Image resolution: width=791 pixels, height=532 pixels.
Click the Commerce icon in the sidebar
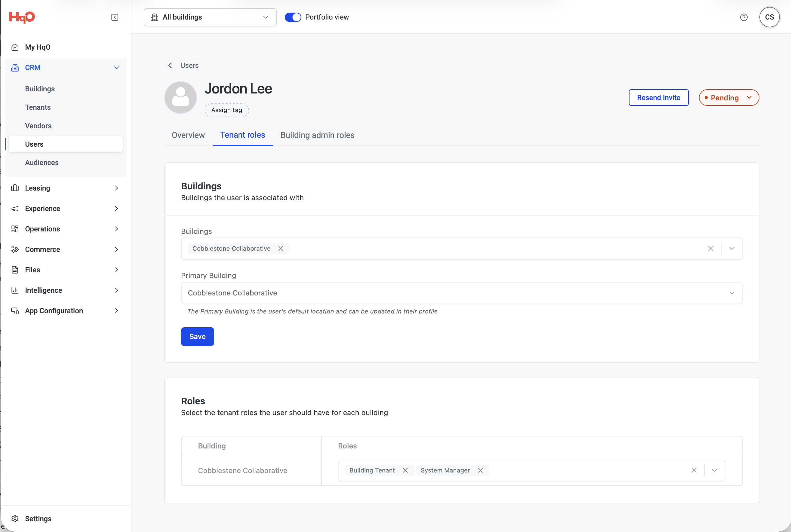pyautogui.click(x=15, y=249)
